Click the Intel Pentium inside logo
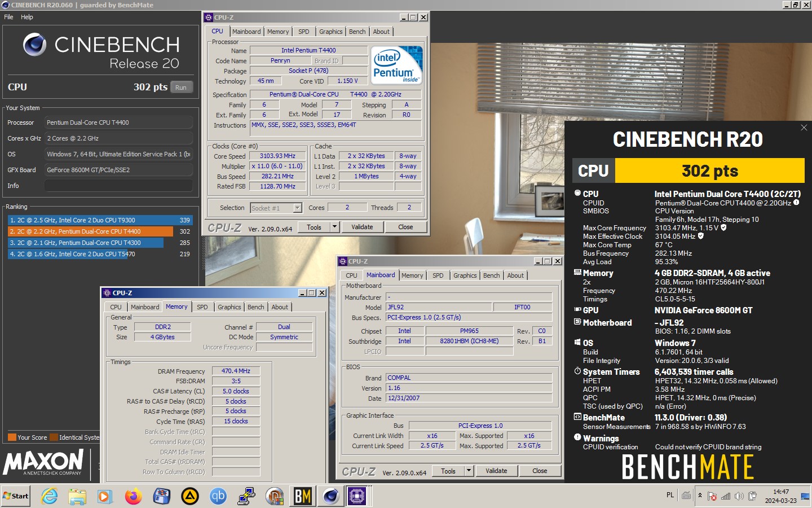This screenshot has height=508, width=812. click(x=397, y=65)
